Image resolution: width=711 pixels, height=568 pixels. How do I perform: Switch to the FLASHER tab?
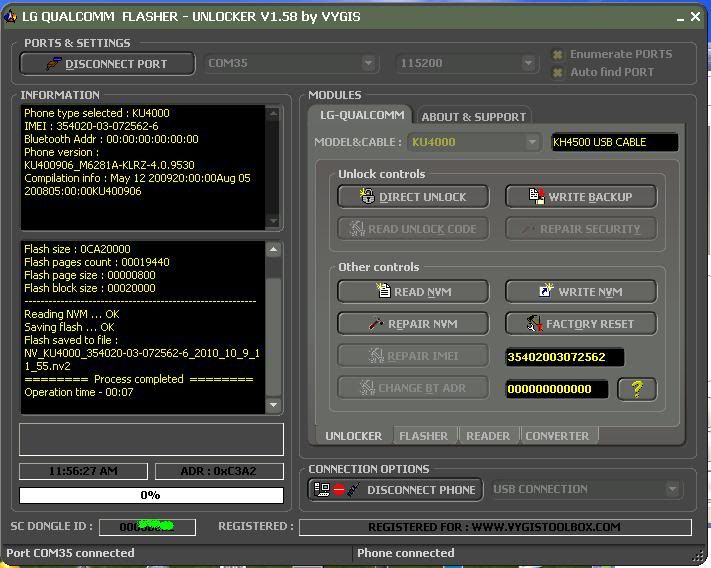[x=424, y=436]
